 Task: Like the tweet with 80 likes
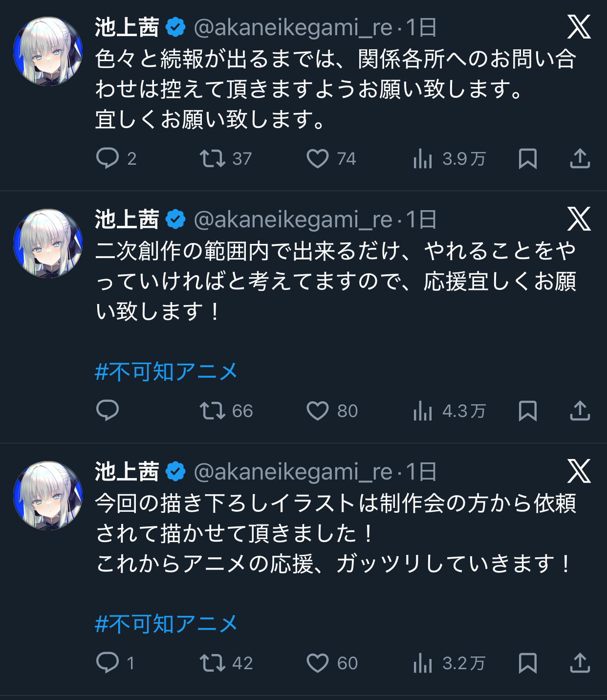(318, 411)
